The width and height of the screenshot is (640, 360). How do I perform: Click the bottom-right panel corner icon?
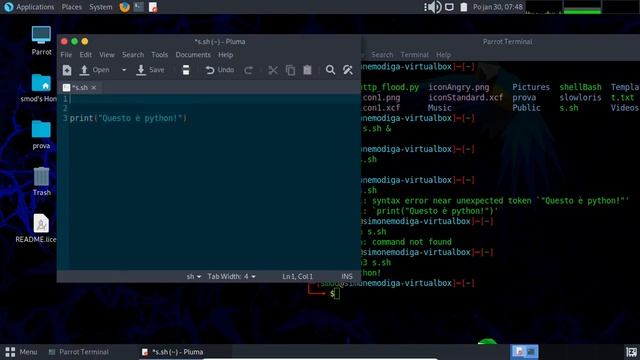[631, 352]
